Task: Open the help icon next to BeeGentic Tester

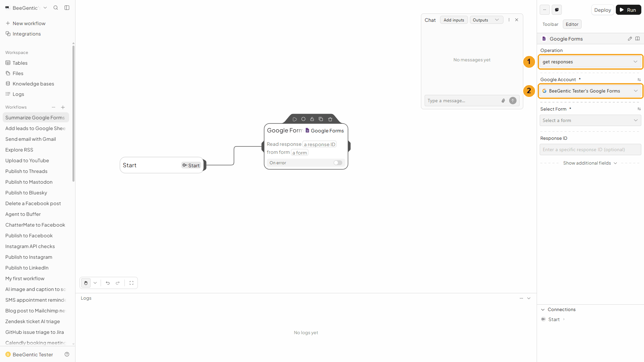Action: pos(67,354)
